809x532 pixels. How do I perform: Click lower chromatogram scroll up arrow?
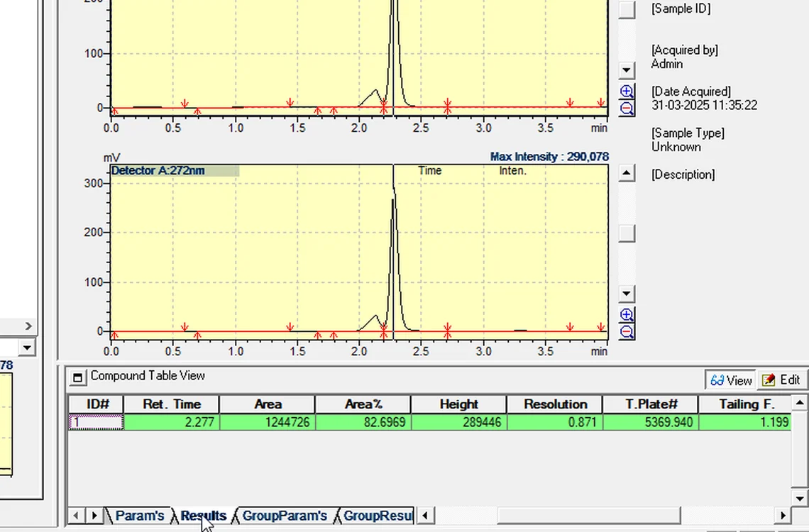(x=627, y=172)
